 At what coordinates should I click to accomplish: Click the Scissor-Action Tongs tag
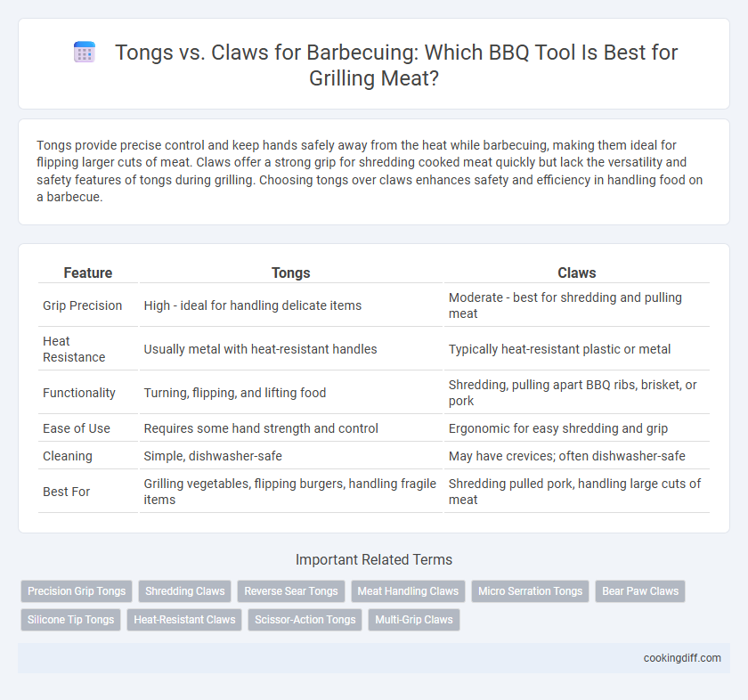[305, 620]
